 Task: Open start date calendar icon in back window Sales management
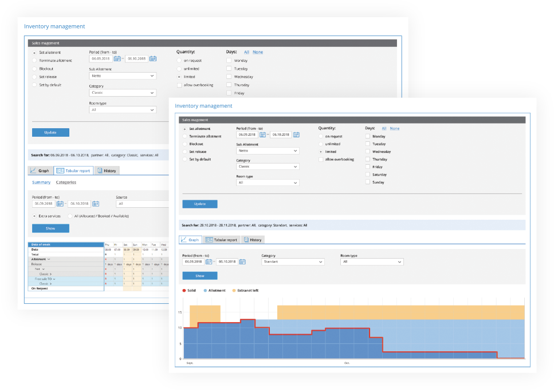(117, 58)
